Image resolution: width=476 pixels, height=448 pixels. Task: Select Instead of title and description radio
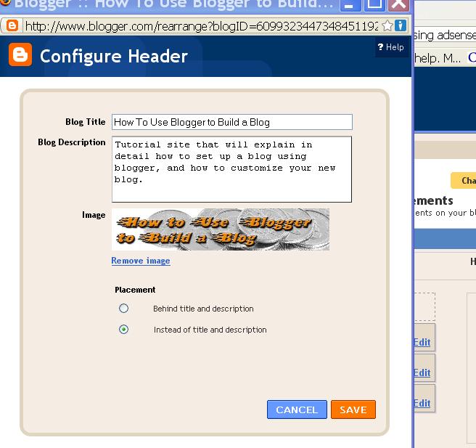[123, 329]
